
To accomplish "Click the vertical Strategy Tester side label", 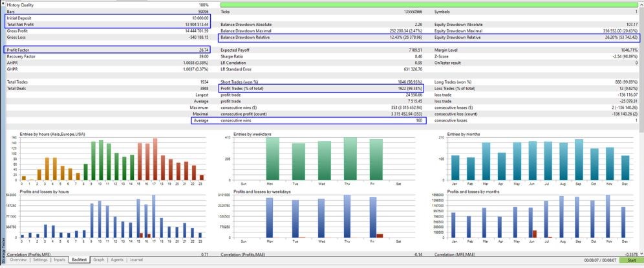I will click(3, 251).
